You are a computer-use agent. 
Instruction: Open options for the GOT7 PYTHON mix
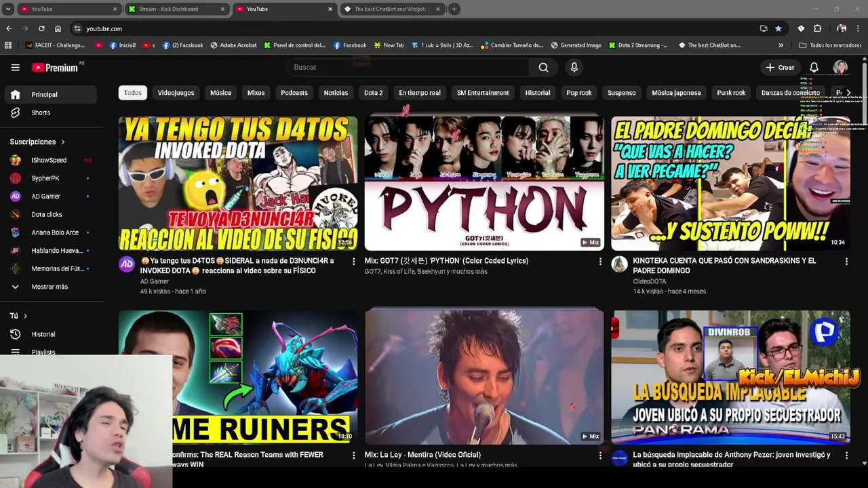[x=600, y=261]
